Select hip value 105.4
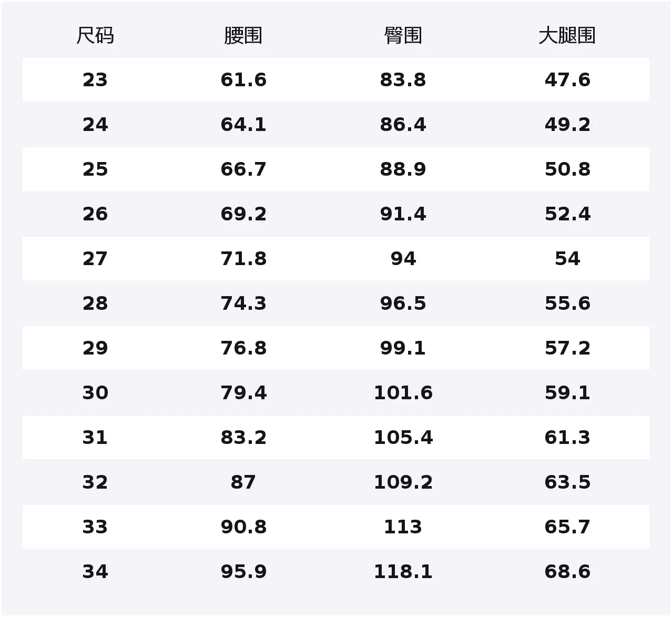672x617 pixels. (403, 438)
